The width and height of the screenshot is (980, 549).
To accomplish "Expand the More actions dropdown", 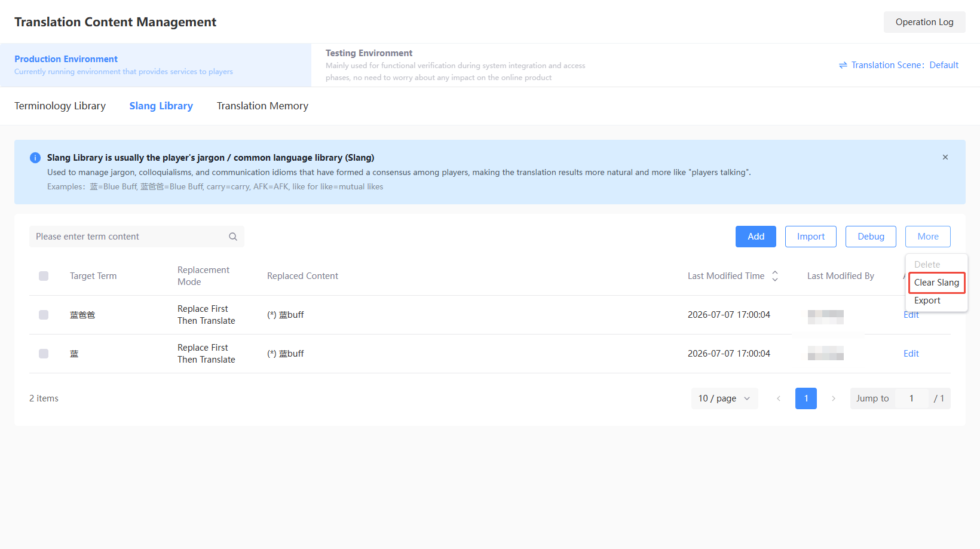I will [x=927, y=237].
